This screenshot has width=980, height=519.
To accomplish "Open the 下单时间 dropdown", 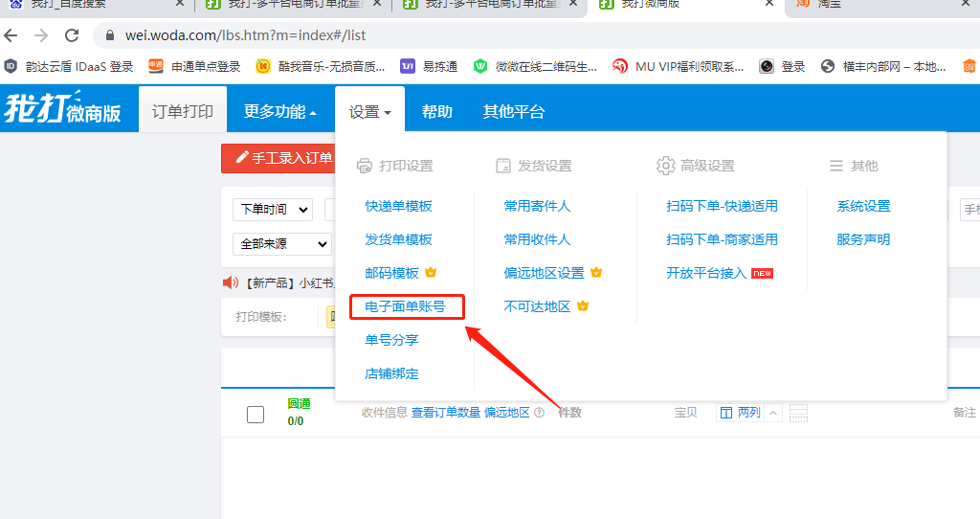I will click(273, 210).
